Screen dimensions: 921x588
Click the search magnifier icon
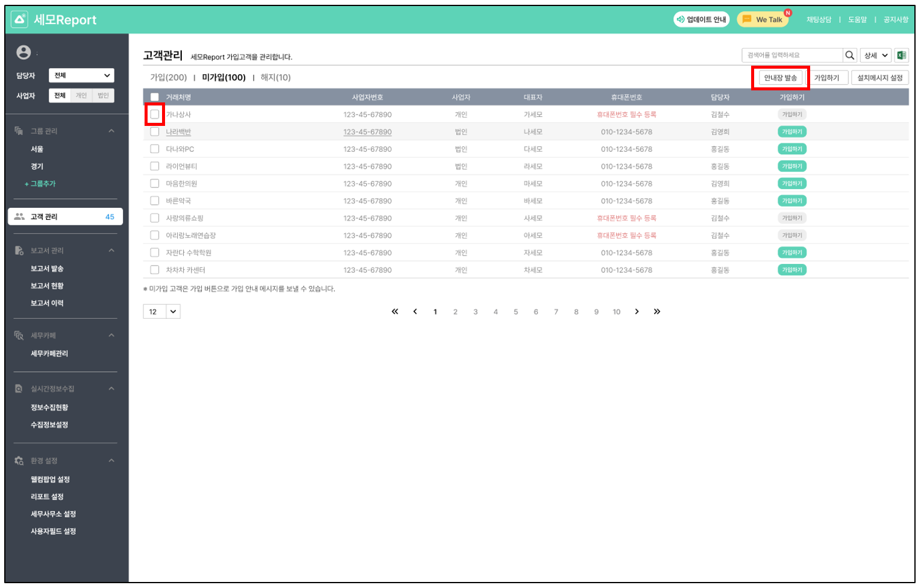click(x=849, y=55)
